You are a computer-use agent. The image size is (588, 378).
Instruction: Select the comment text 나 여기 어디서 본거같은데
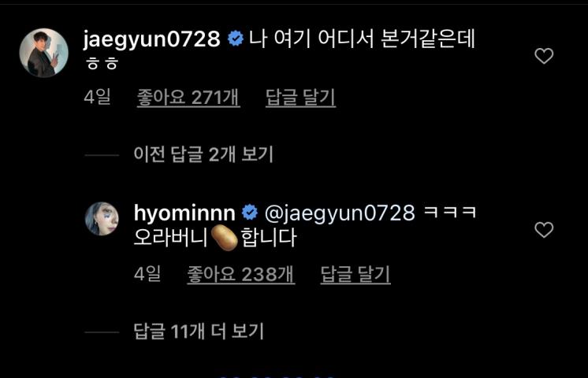point(363,39)
